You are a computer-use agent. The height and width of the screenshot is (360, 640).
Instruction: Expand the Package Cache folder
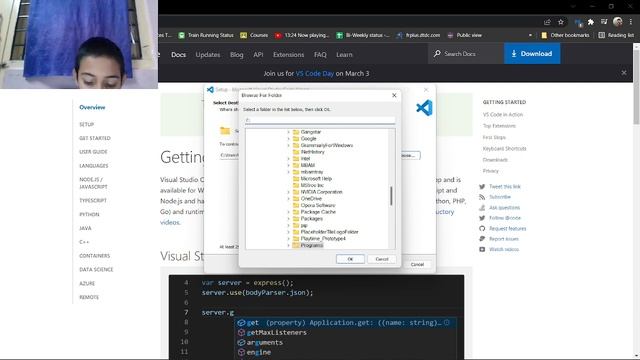(x=288, y=212)
